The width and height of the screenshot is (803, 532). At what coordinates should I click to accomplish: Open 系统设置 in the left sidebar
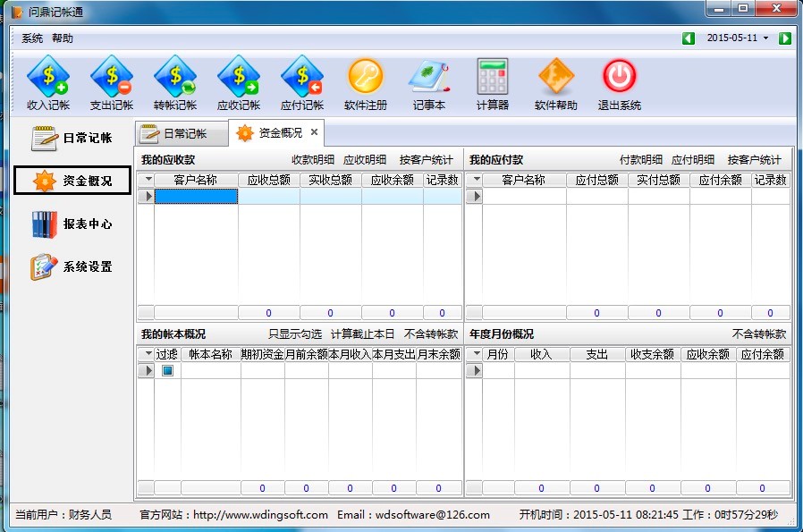coord(72,266)
